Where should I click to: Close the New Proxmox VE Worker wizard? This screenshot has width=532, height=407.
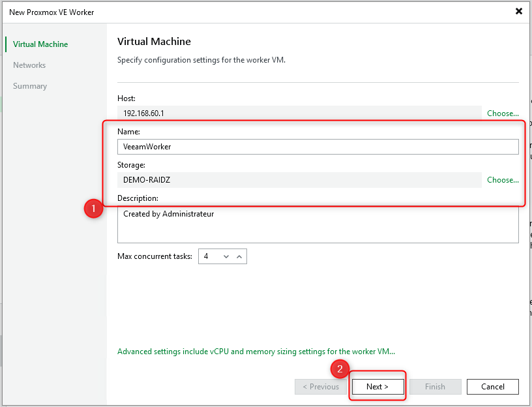pos(518,11)
